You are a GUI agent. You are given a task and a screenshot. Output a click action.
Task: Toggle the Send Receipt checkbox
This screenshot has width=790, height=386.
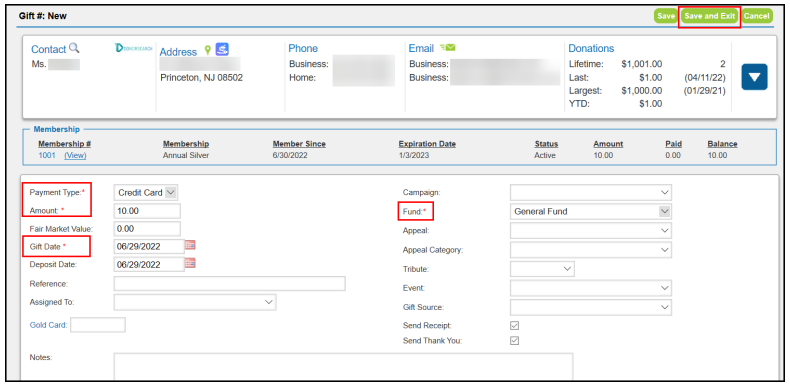click(514, 326)
